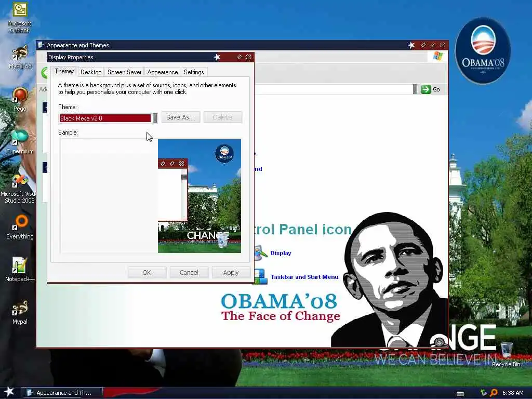Close the Display Properties dialog
This screenshot has width=532, height=399.
point(249,57)
